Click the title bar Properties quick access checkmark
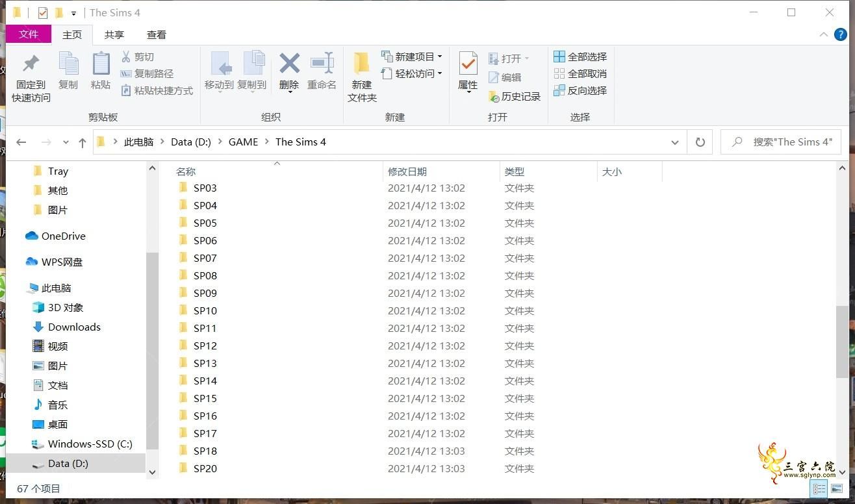Image resolution: width=855 pixels, height=504 pixels. [43, 12]
